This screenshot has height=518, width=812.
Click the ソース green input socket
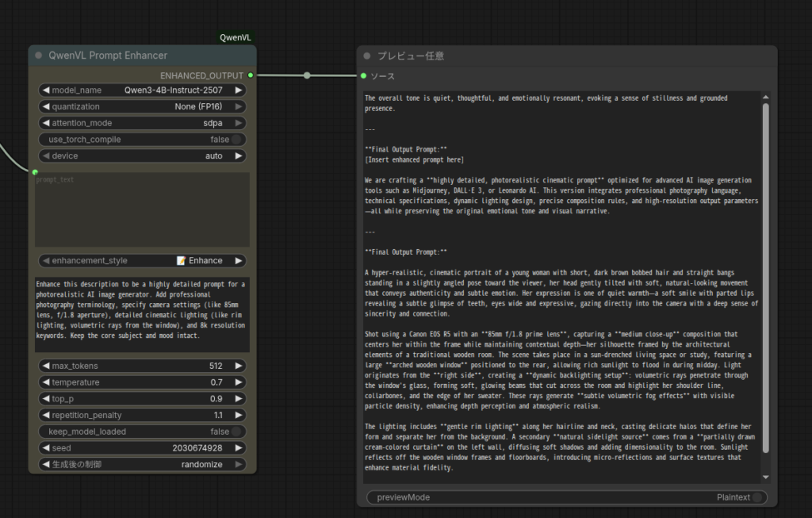click(x=363, y=76)
